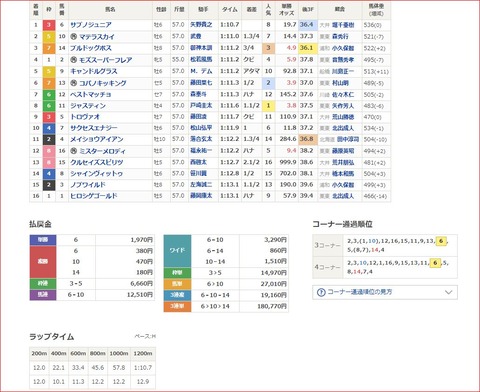Open jockey 森泰斗's profile

[198, 94]
